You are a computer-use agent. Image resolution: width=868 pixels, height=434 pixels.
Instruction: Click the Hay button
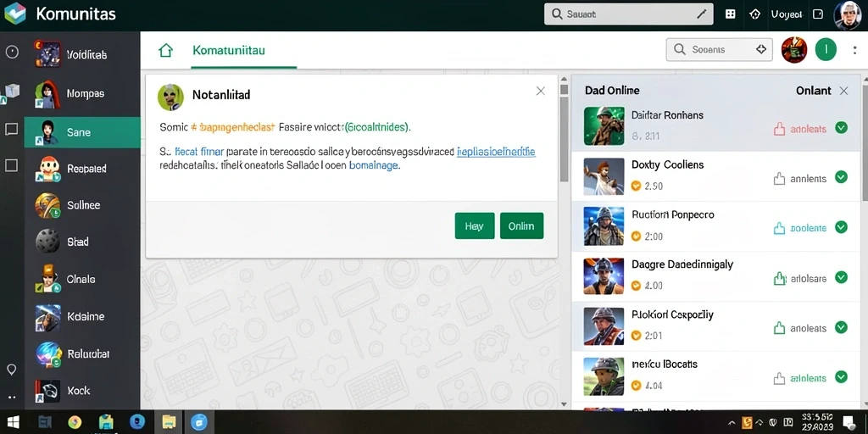coord(475,225)
